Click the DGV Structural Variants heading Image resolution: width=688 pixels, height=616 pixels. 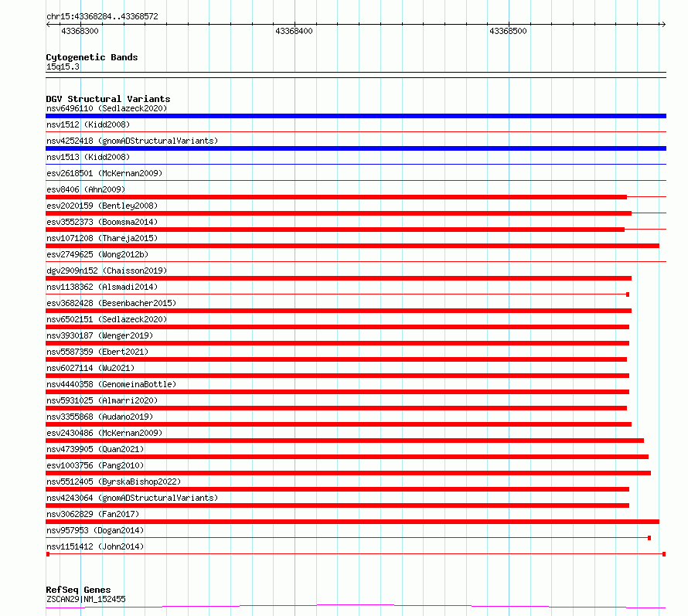108,99
